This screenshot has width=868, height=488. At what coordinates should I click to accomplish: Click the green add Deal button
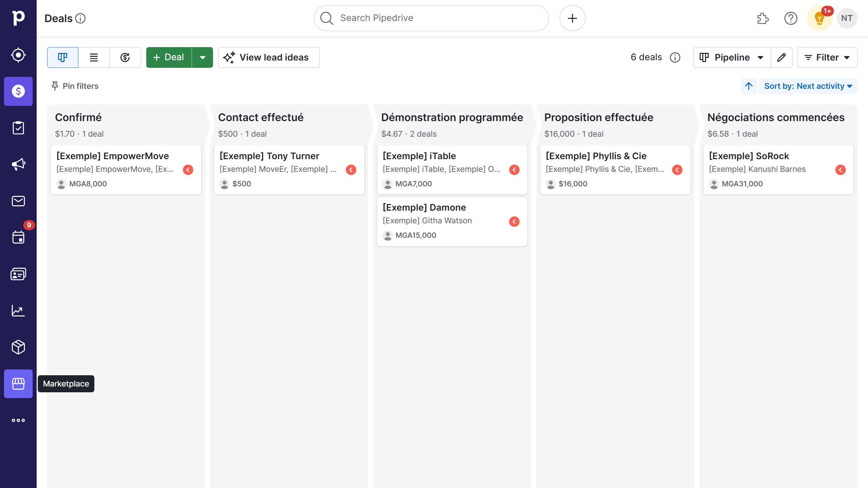coord(169,57)
